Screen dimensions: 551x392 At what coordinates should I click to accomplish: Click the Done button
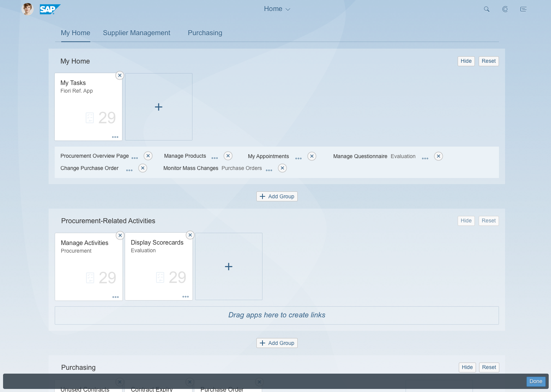(535, 381)
